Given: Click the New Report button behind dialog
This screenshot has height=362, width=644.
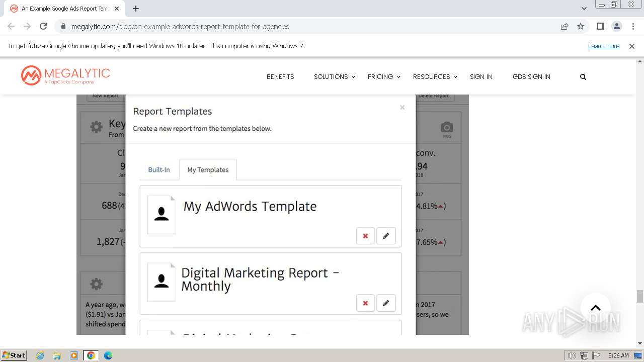Looking at the screenshot, I should click(105, 96).
